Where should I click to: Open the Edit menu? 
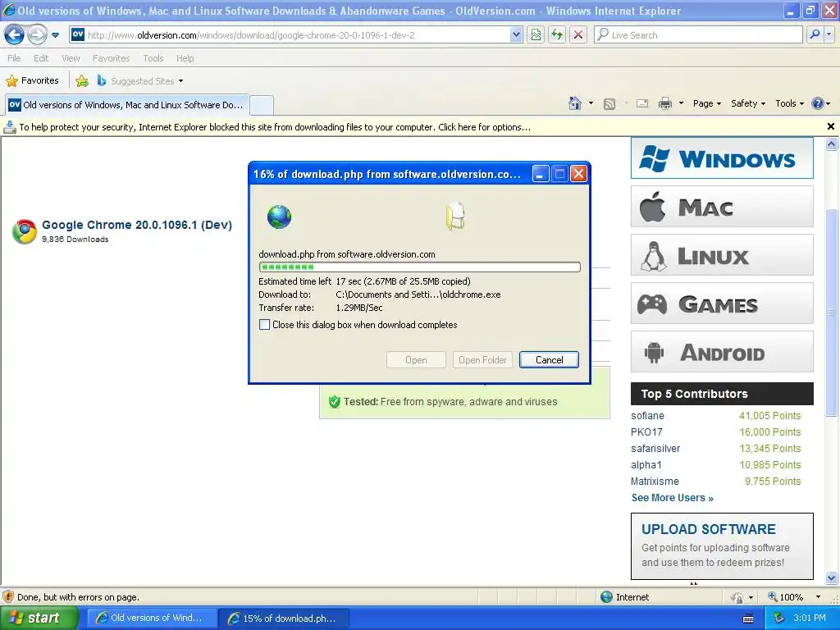tap(41, 58)
